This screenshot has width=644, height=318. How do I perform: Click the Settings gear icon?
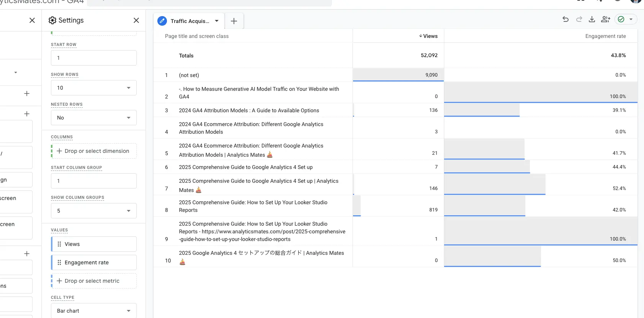(52, 20)
